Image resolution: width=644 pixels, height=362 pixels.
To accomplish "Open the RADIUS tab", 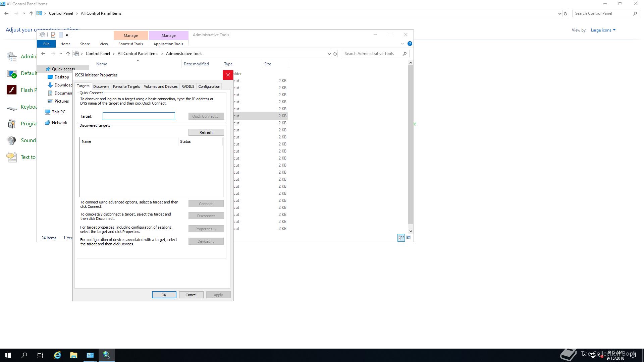I will (x=188, y=86).
